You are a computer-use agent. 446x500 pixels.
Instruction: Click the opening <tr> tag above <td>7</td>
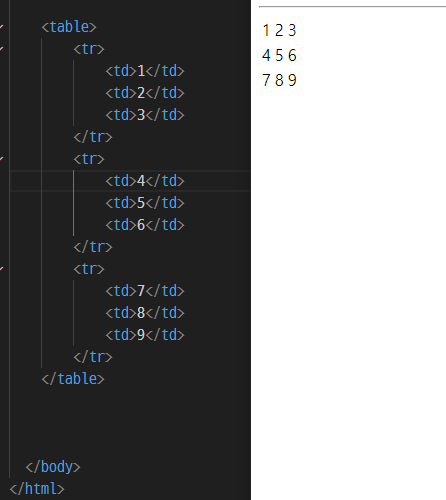coord(89,269)
